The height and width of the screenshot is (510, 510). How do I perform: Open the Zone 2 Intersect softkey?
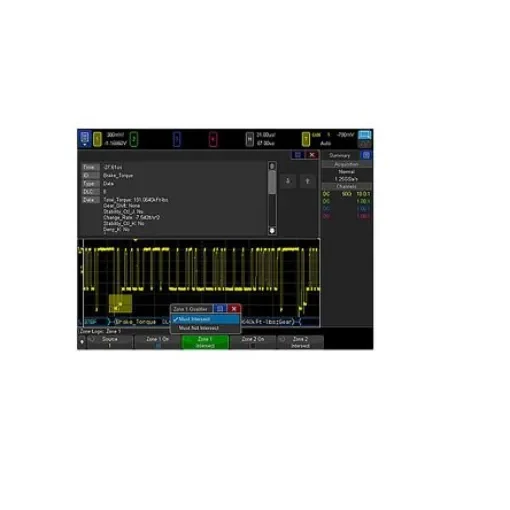(300, 342)
